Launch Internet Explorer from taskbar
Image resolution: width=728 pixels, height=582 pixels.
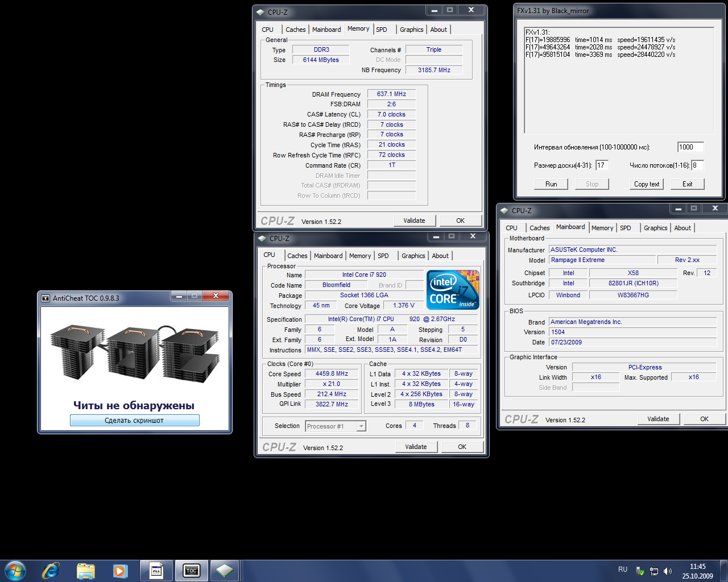(x=51, y=571)
